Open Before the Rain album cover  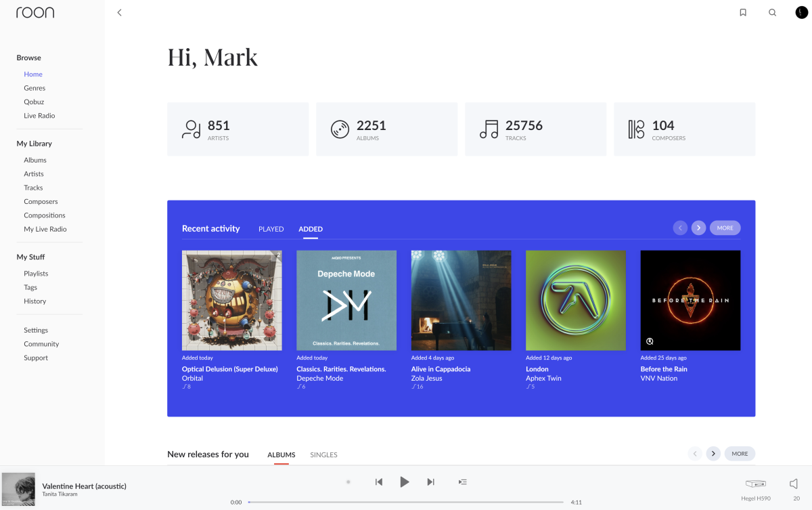click(691, 300)
